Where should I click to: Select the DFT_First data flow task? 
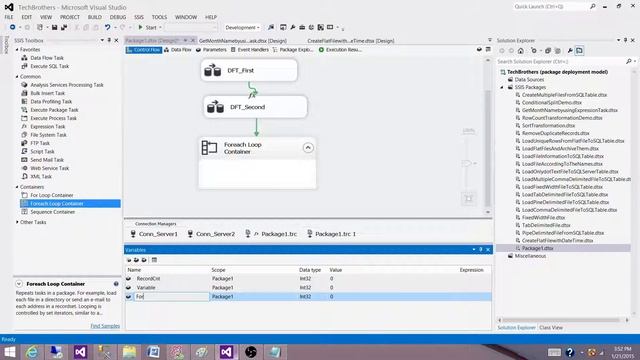249,70
